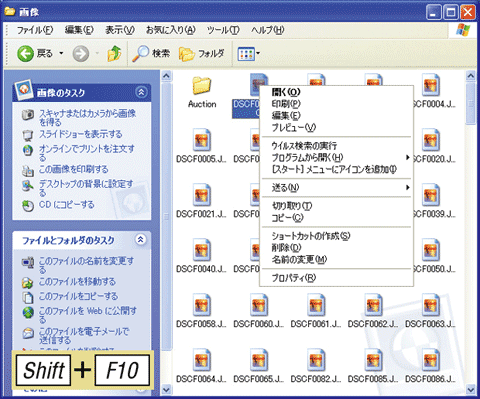Image resolution: width=480 pixels, height=399 pixels.
Task: Click スキャナまたはカメラから画像を得る link
Action: click(87, 117)
